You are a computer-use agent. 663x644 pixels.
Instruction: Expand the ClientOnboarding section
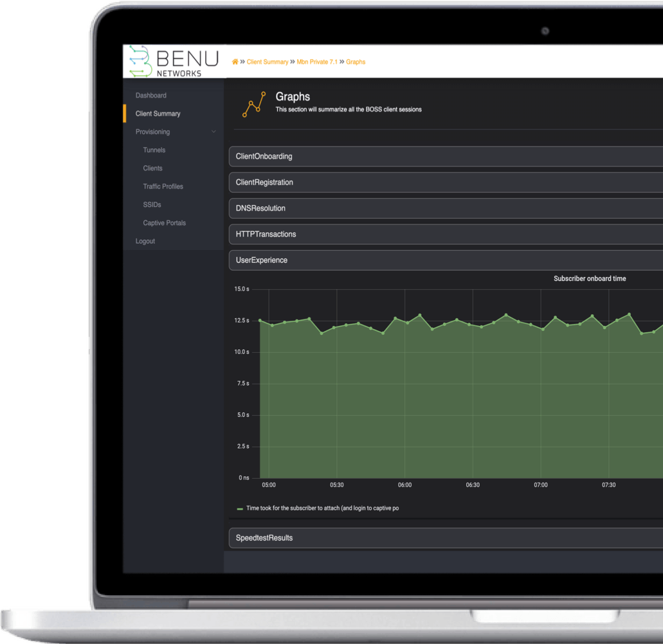point(264,156)
